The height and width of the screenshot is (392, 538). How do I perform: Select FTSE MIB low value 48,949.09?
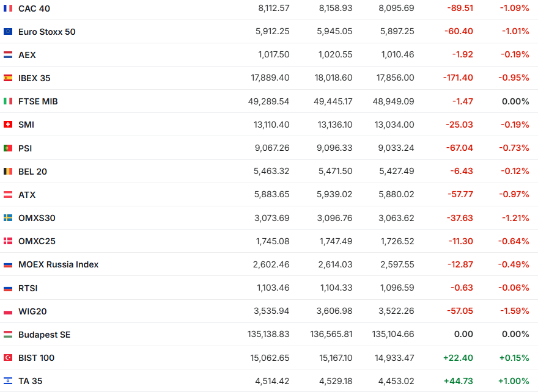click(x=394, y=101)
